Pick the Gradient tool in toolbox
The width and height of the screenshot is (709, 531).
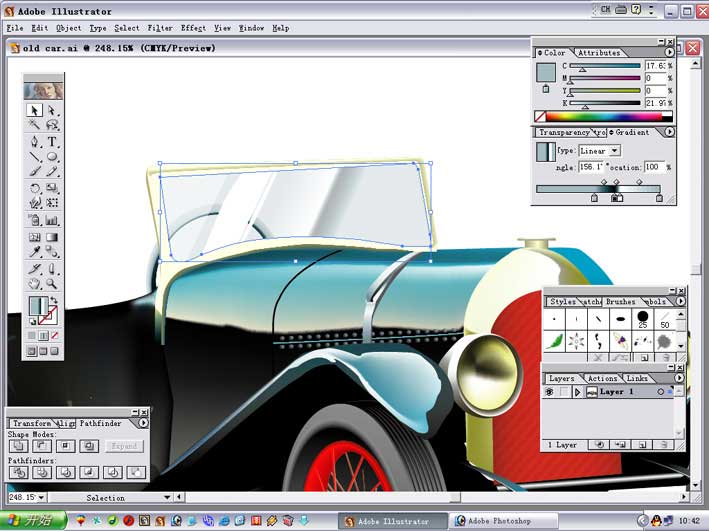pyautogui.click(x=52, y=237)
